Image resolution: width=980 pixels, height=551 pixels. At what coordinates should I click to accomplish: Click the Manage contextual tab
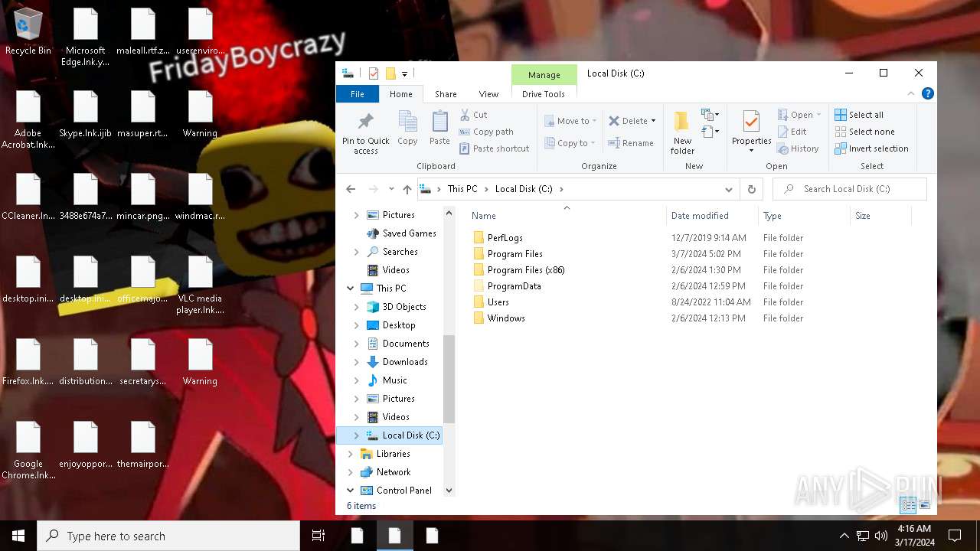click(x=544, y=75)
